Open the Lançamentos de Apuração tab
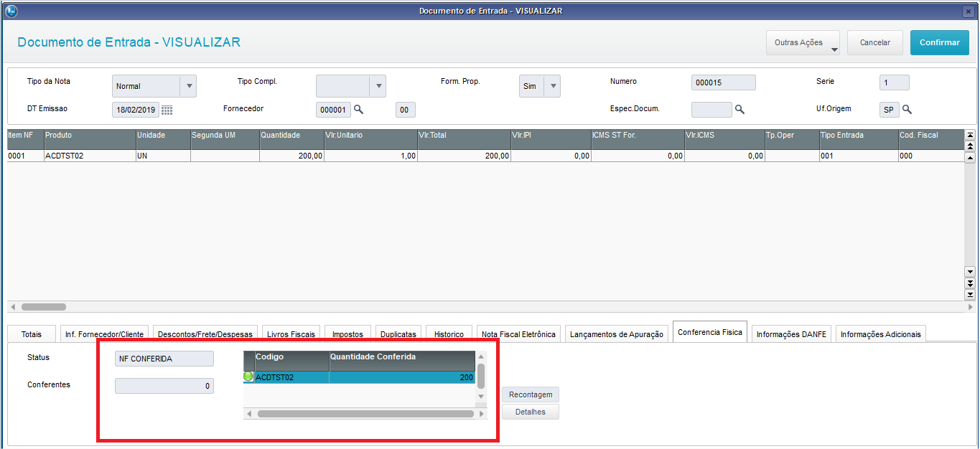980x449 pixels. (617, 334)
